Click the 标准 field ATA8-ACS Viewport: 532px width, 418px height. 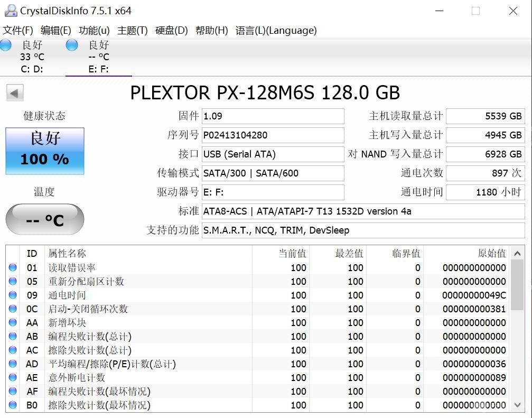tap(363, 211)
